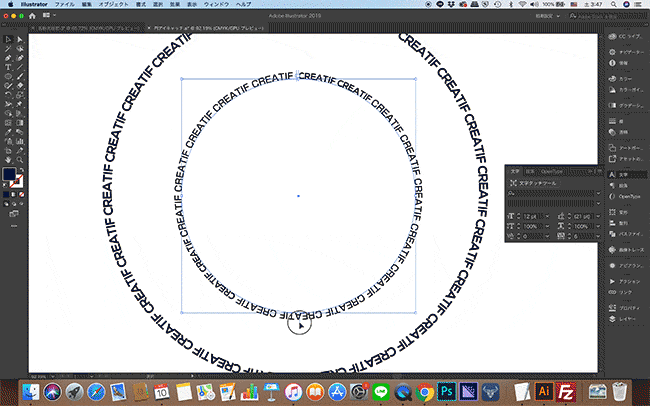The image size is (650, 406).
Task: Reset to default fill and stroke
Action: point(5,185)
